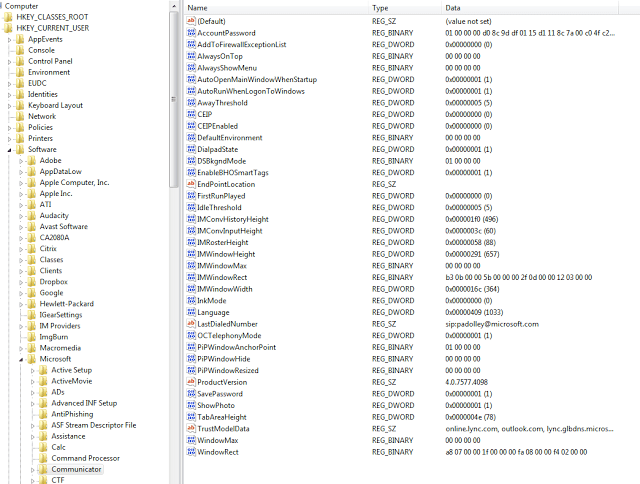This screenshot has height=484, width=640.
Task: Click the Software folder icon in tree
Action: [20, 149]
